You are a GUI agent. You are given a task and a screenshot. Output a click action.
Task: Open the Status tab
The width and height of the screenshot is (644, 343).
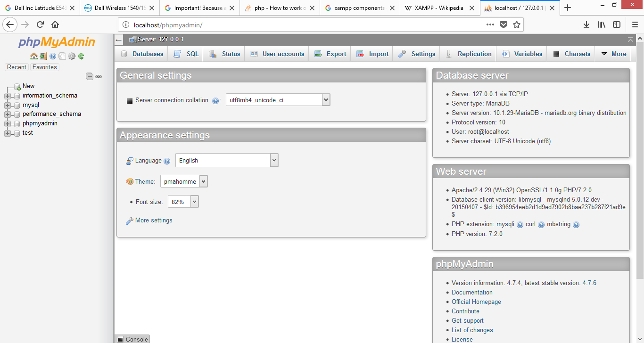pyautogui.click(x=224, y=54)
